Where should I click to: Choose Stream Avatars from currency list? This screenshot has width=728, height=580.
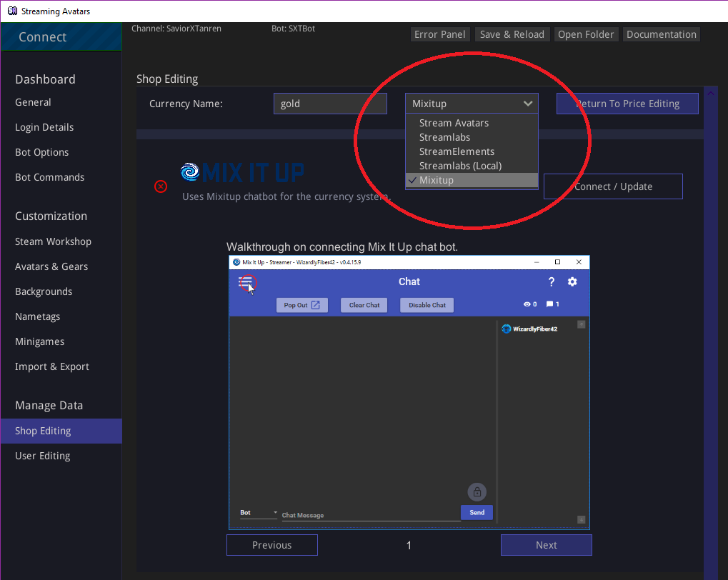coord(454,123)
